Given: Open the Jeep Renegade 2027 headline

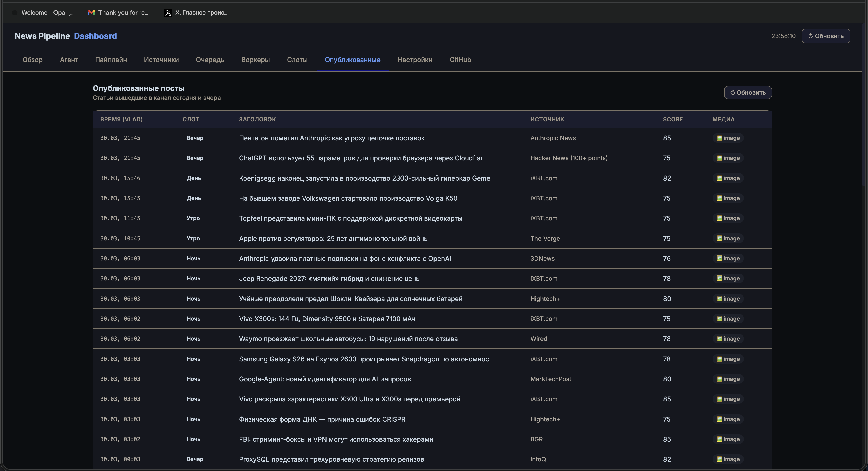Looking at the screenshot, I should [x=330, y=279].
